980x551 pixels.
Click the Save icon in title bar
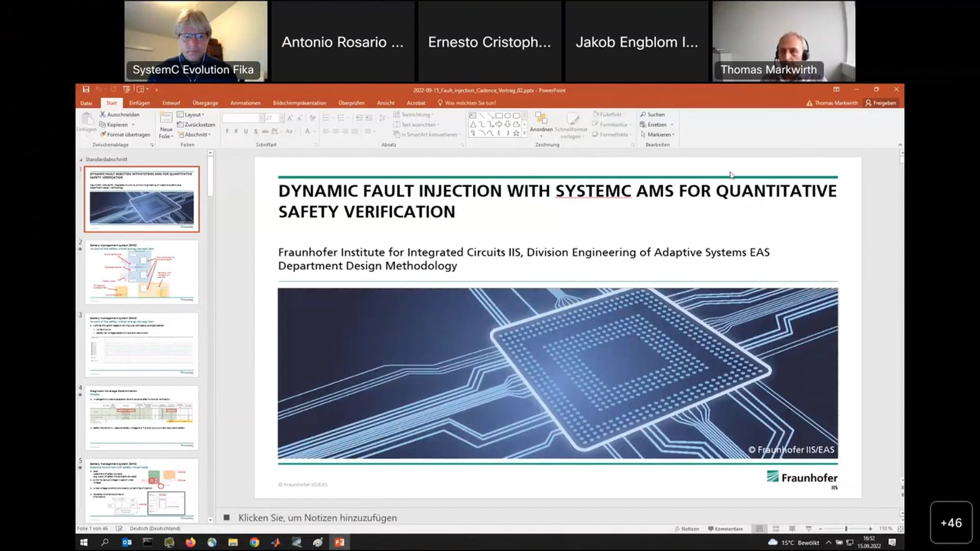tap(86, 89)
